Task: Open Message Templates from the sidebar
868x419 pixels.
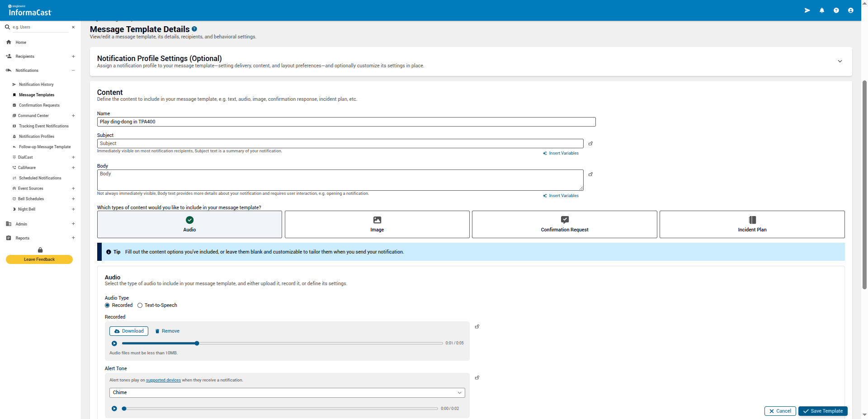Action: click(x=37, y=95)
